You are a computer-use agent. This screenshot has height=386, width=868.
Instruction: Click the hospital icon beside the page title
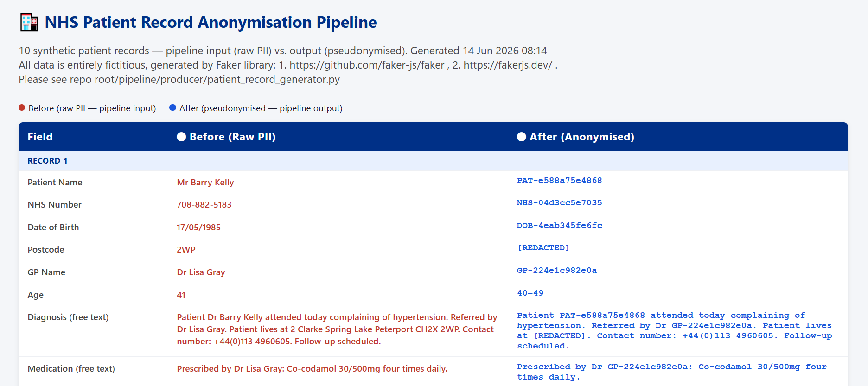point(29,22)
